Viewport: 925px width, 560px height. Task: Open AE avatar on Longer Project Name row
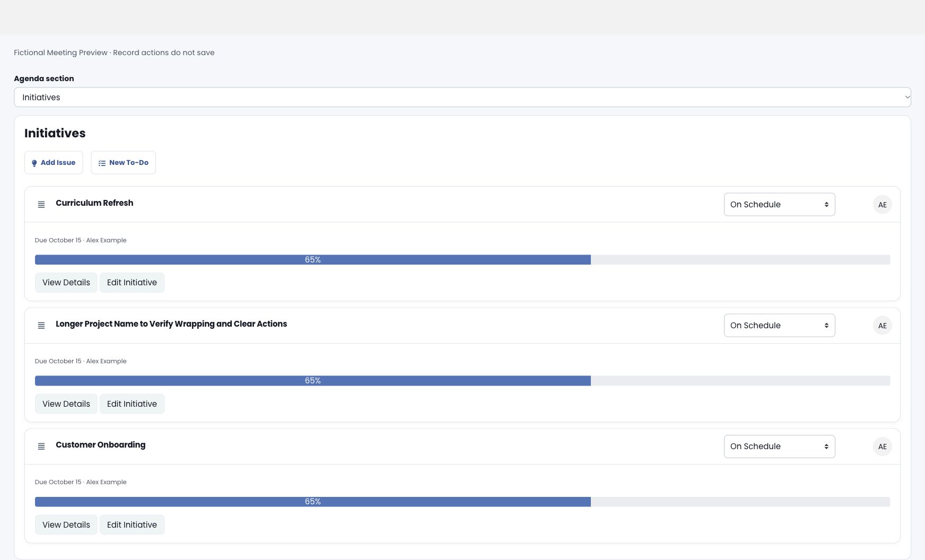(x=883, y=326)
